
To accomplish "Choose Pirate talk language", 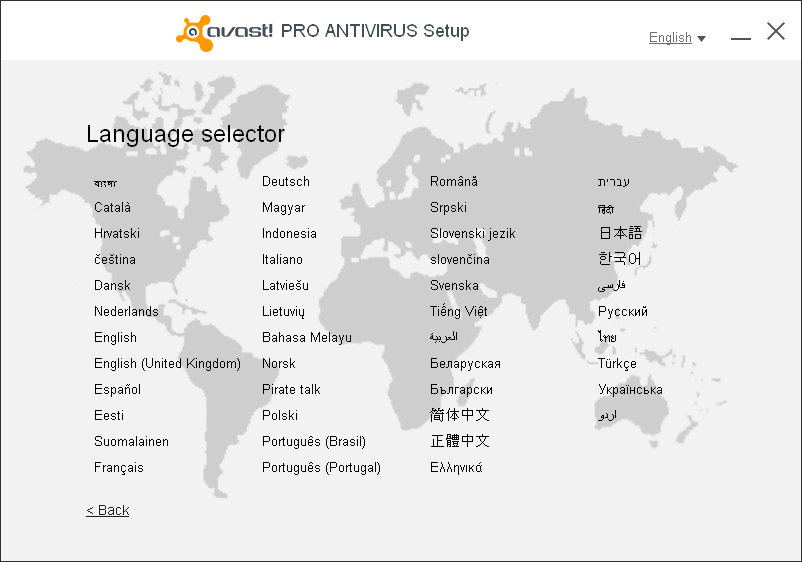I will (x=291, y=390).
